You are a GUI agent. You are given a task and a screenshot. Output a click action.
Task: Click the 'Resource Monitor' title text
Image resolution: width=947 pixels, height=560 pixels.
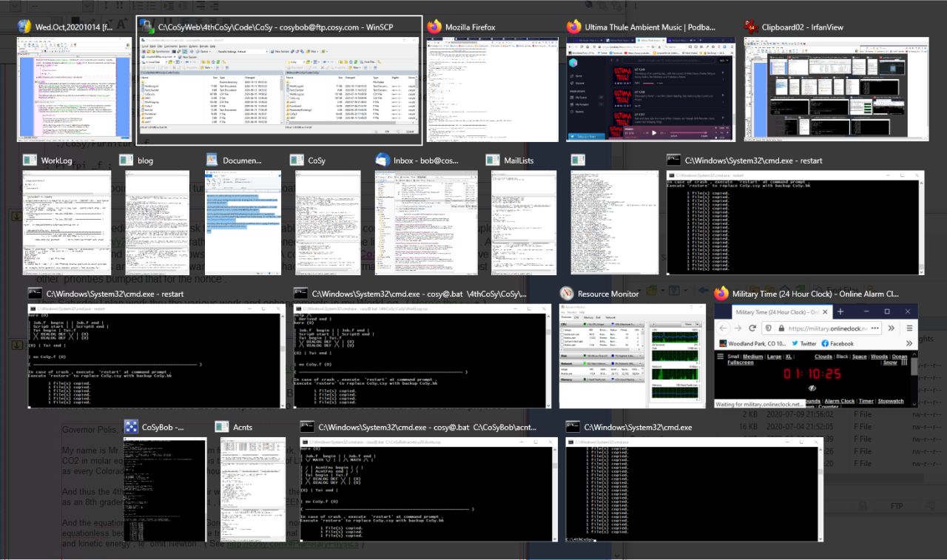[607, 294]
